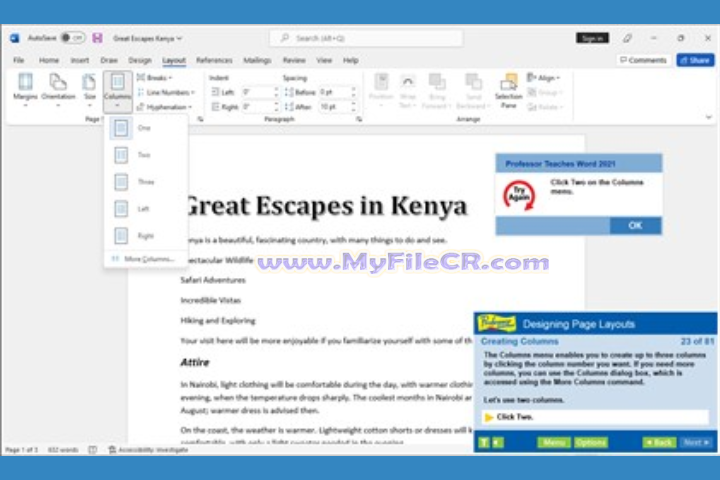Screen dimensions: 720x480
Task: Click the tutorial Back button
Action: click(x=659, y=442)
